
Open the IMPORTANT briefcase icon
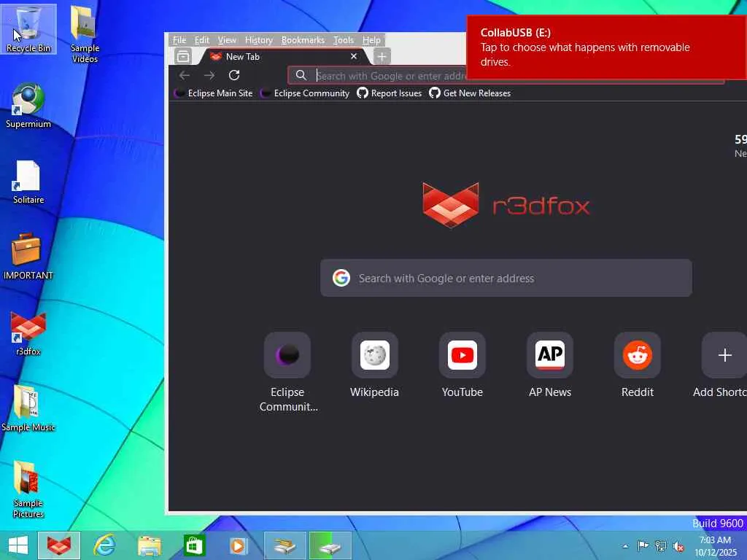pos(28,257)
